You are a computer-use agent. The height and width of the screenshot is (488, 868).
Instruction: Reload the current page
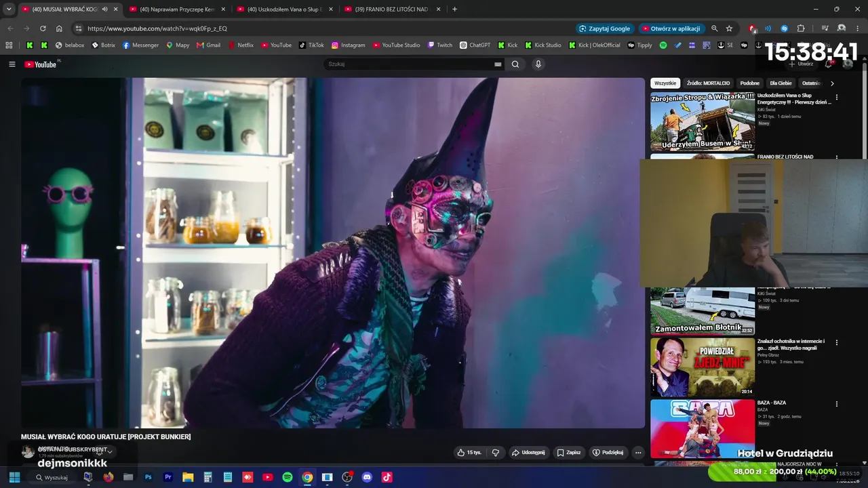coord(43,28)
